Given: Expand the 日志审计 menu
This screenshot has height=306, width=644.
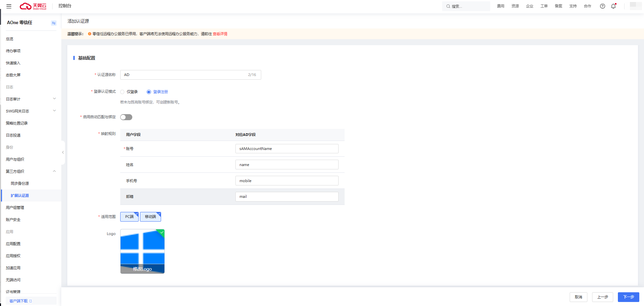Looking at the screenshot, I should (31, 99).
